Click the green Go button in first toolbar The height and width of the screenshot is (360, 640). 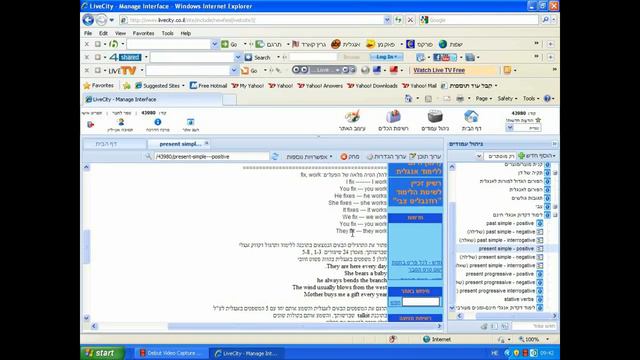point(229,44)
